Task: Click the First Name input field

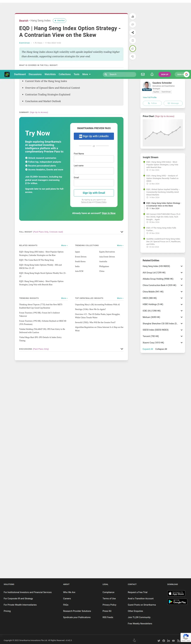Action: tap(94, 159)
